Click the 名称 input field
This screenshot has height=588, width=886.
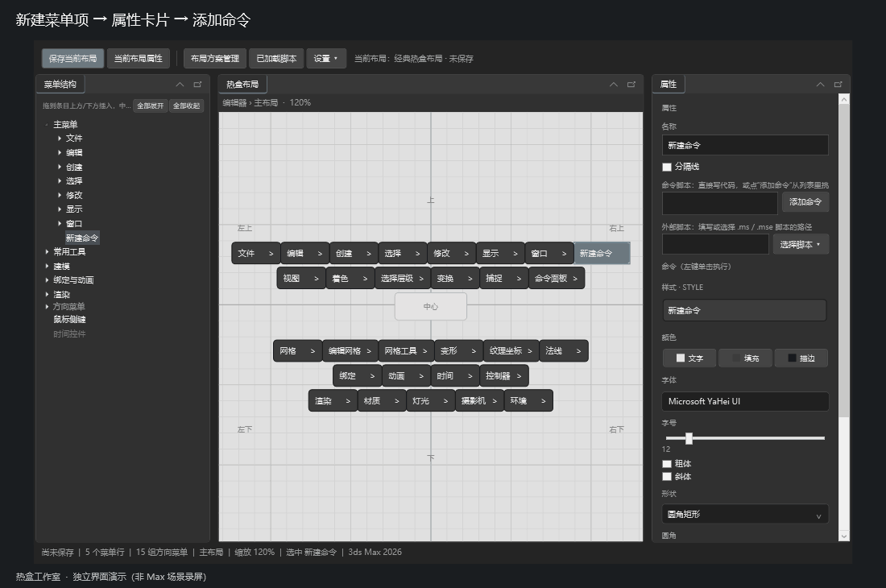(745, 145)
